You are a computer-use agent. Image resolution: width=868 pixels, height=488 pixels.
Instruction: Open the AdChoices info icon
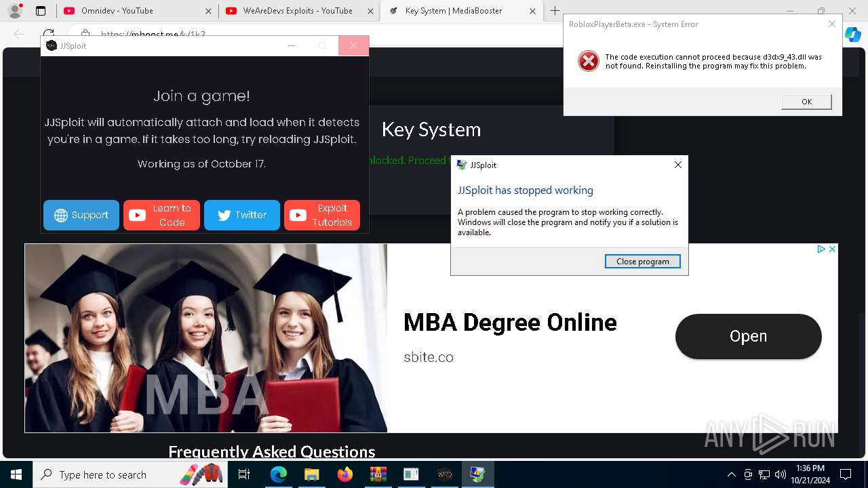[x=821, y=249]
